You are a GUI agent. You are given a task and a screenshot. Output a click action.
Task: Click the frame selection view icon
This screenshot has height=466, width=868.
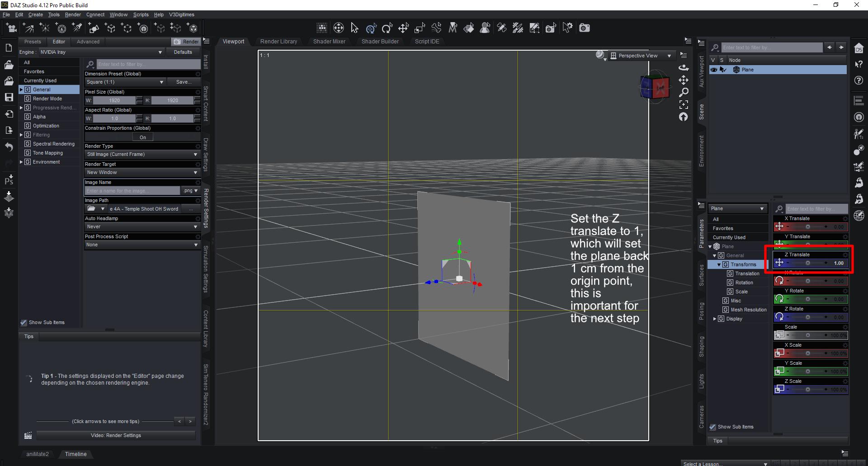684,105
